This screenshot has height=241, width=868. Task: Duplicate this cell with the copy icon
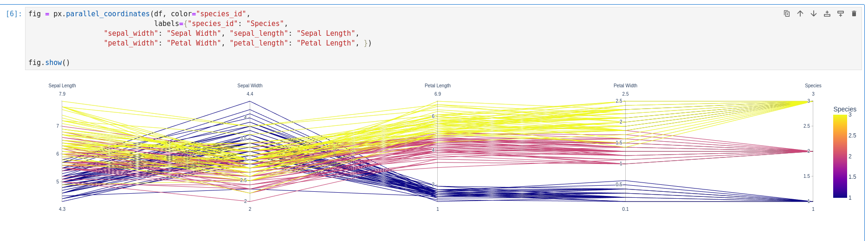[787, 13]
